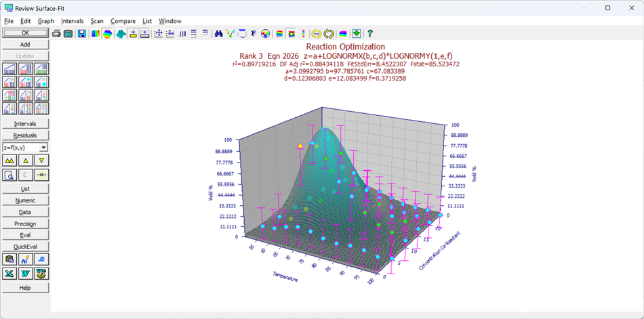The height and width of the screenshot is (319, 644).
Task: Click the gear settings icon in left panel
Action: coord(41,273)
